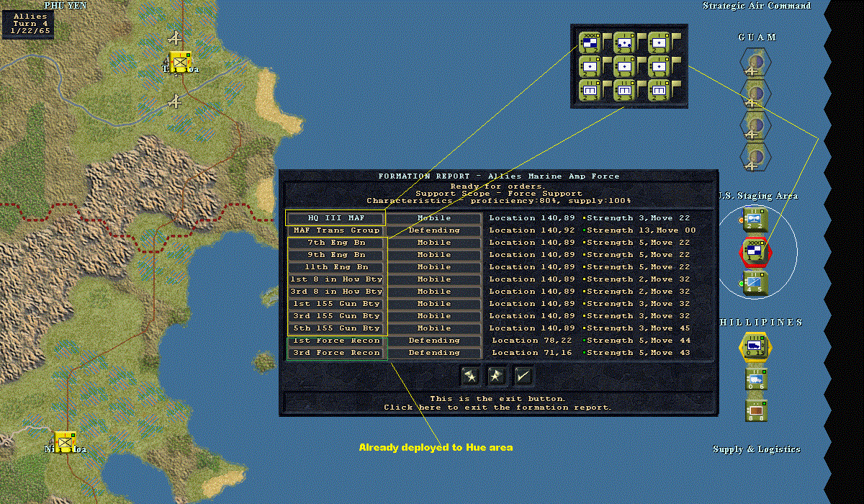
Task: Select the 5th 155 Gun Bty unit
Action: (336, 328)
